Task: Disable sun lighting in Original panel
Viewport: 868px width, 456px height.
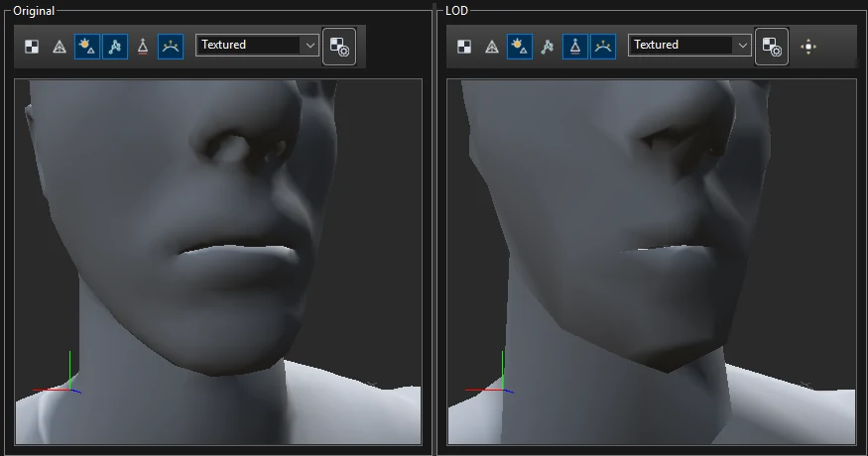Action: pos(87,47)
